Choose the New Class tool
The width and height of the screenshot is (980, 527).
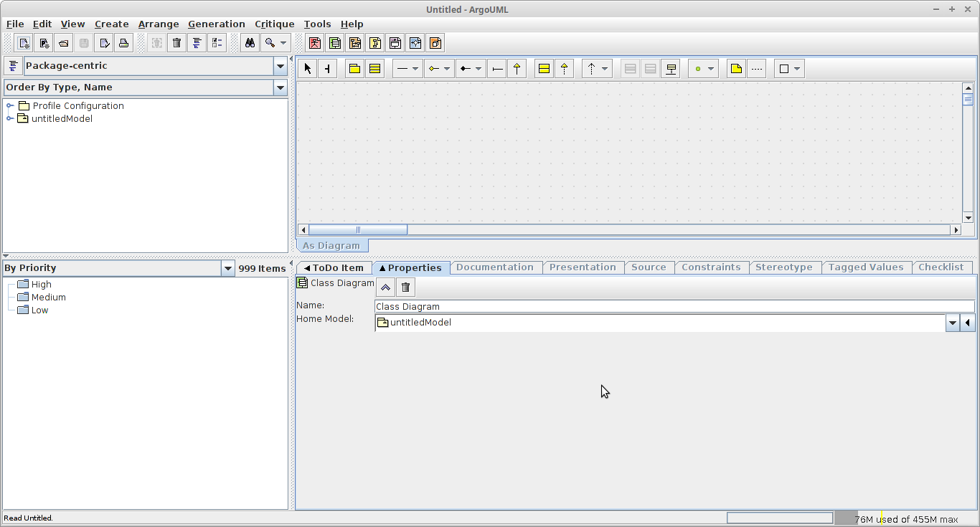(374, 69)
